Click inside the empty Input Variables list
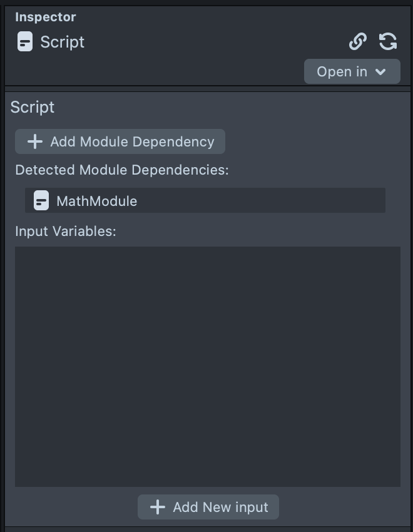 coord(207,366)
